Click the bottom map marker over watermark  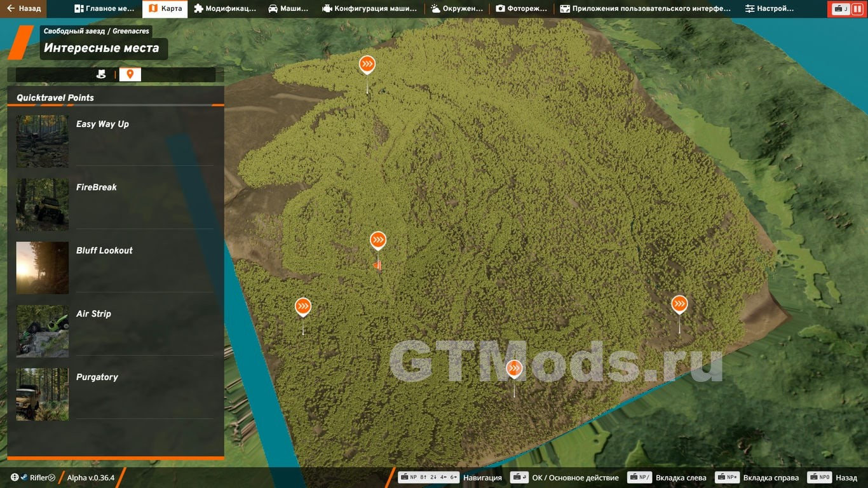514,368
